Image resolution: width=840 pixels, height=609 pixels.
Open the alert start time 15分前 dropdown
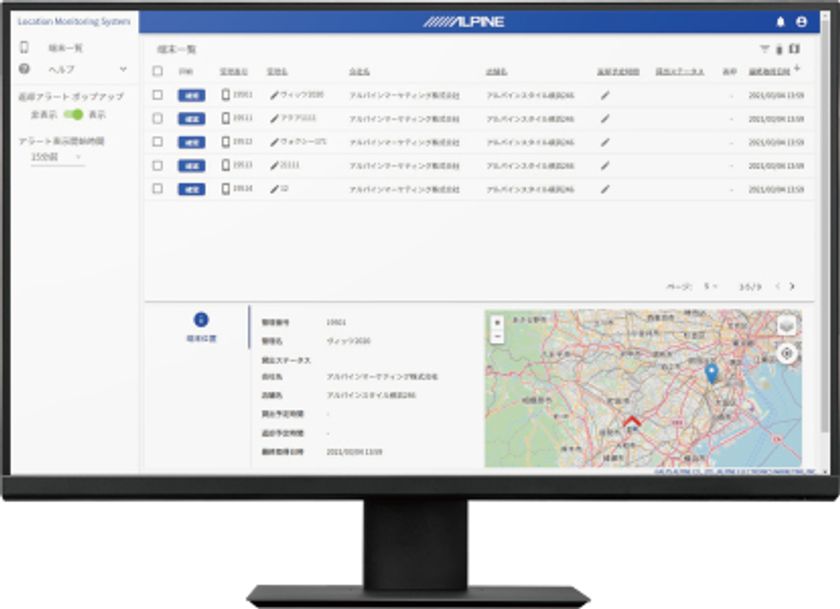click(57, 157)
